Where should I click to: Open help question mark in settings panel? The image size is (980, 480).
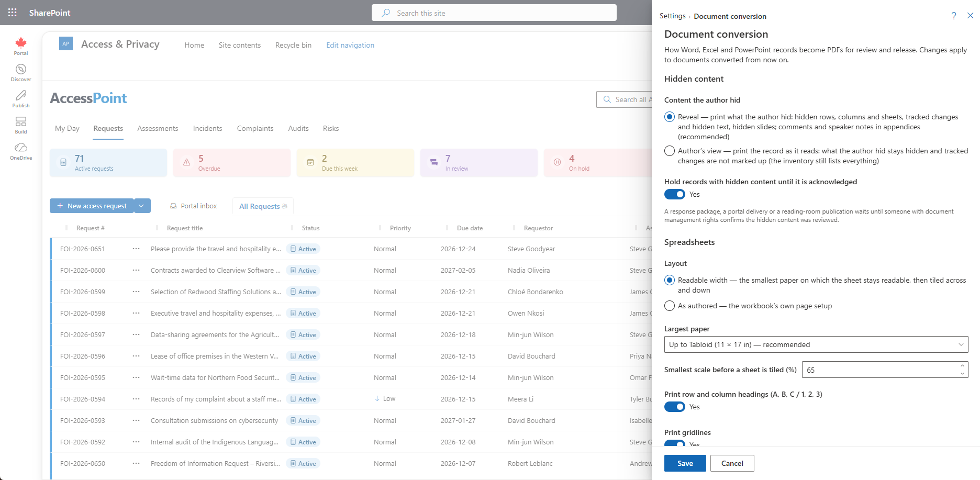tap(954, 16)
